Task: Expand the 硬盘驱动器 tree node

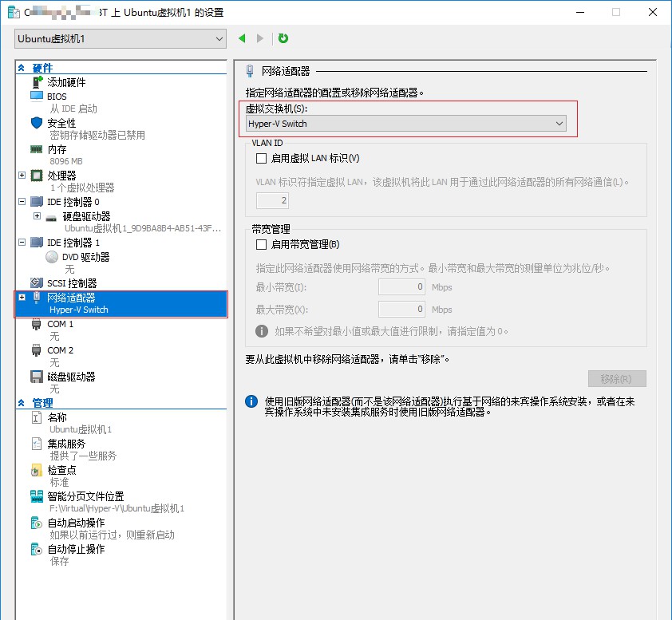Action: coord(38,216)
